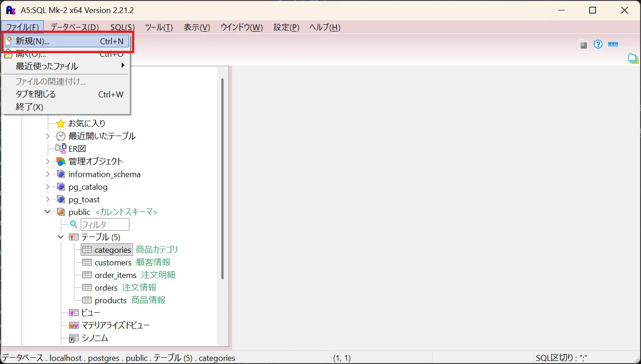Click the orders table grid icon
Image resolution: width=641 pixels, height=364 pixels.
click(x=87, y=287)
